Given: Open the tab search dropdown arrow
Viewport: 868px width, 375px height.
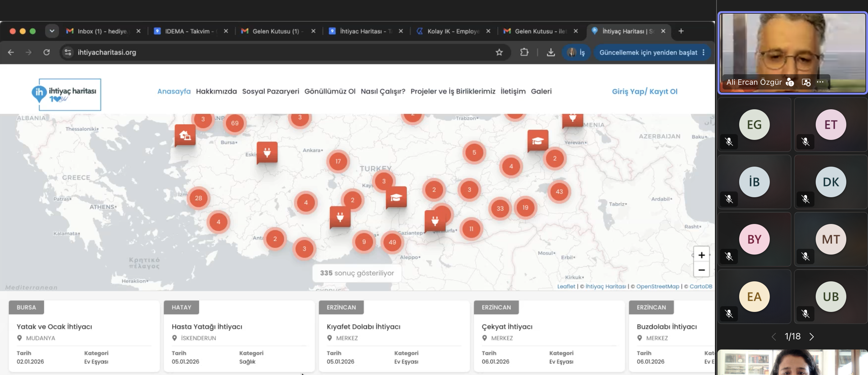Looking at the screenshot, I should 52,31.
